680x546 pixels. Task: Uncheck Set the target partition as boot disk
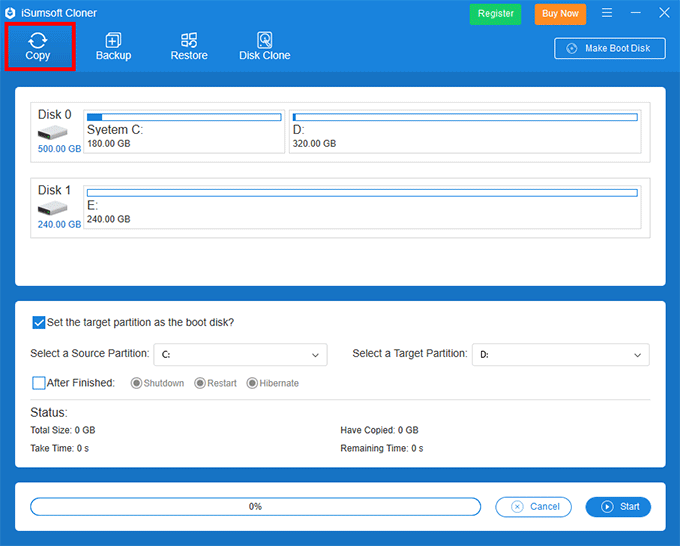point(39,323)
